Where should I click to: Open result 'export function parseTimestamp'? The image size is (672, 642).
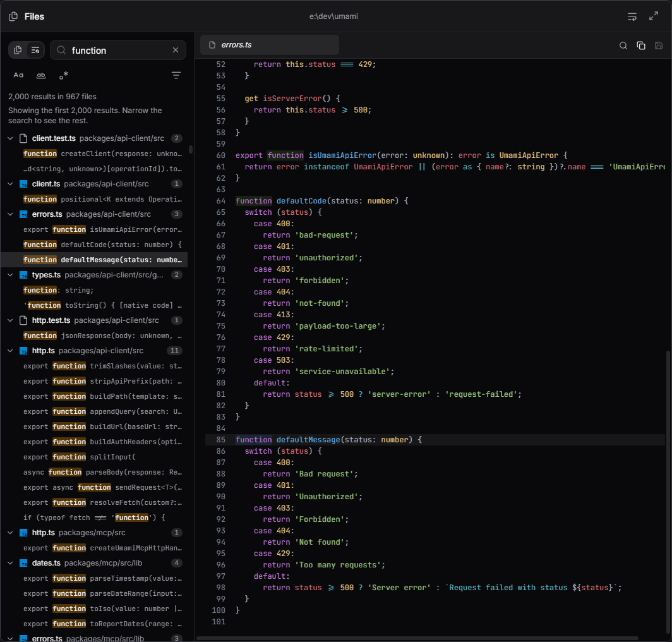[94, 578]
